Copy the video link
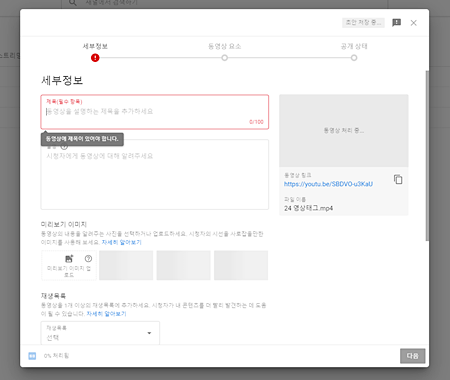The height and width of the screenshot is (380, 450). point(398,179)
